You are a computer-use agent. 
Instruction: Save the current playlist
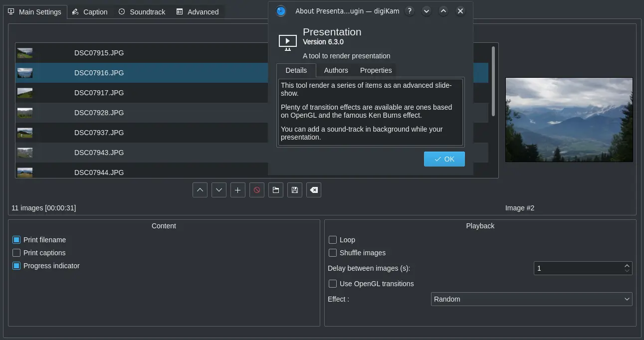[294, 189]
